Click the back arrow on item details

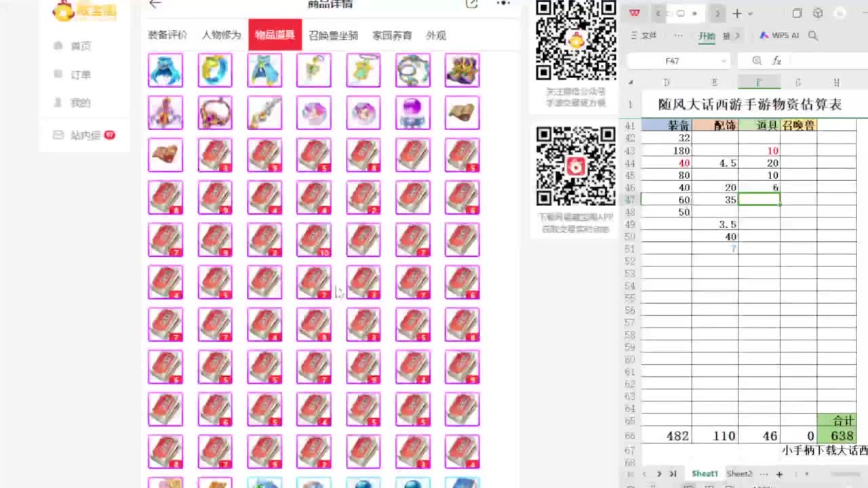(x=155, y=4)
